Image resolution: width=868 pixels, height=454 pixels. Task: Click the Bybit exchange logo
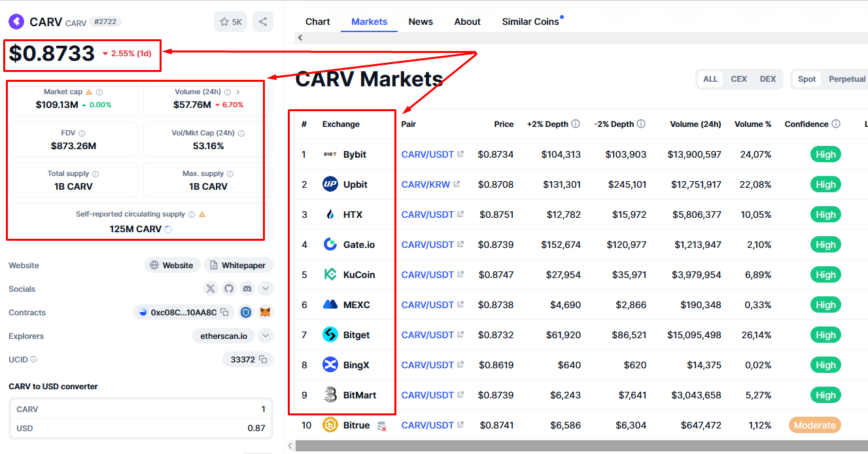330,154
